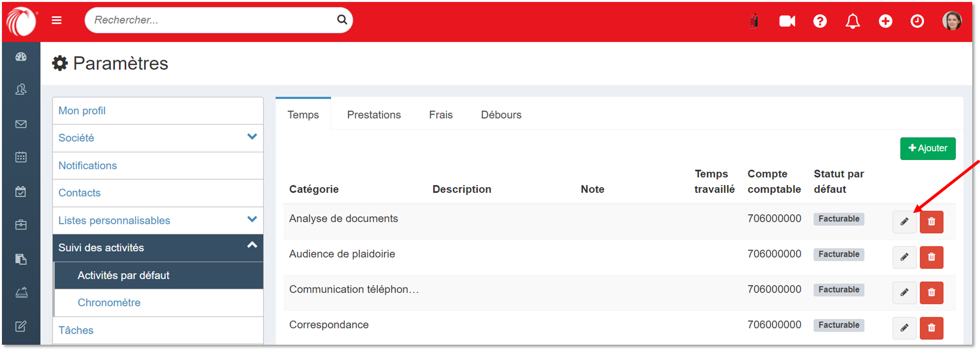Open the notifications bell icon
The height and width of the screenshot is (351, 980).
pos(852,21)
